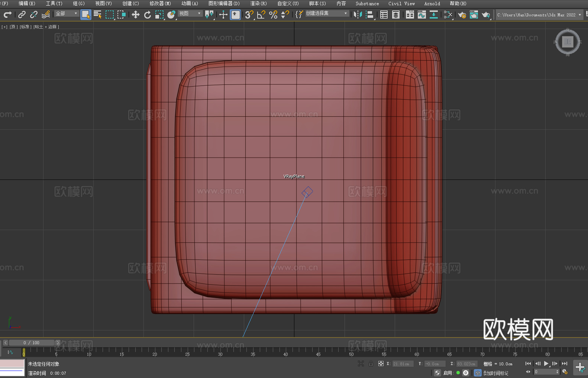Open the Substance menu

pyautogui.click(x=367, y=3)
